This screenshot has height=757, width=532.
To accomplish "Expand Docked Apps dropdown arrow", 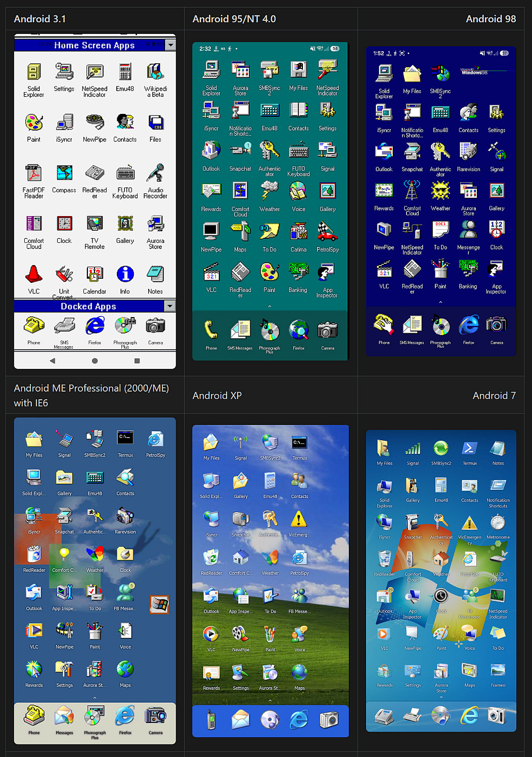I will [170, 306].
